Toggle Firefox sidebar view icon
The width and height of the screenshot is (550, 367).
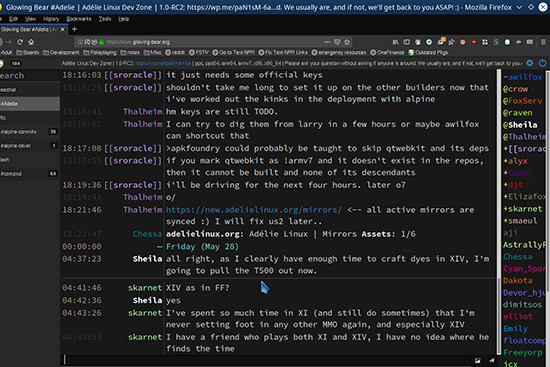pyautogui.click(x=407, y=42)
